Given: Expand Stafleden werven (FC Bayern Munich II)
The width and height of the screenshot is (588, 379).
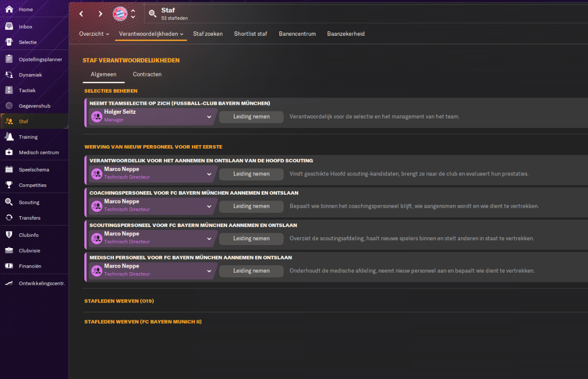Looking at the screenshot, I should pyautogui.click(x=143, y=322).
